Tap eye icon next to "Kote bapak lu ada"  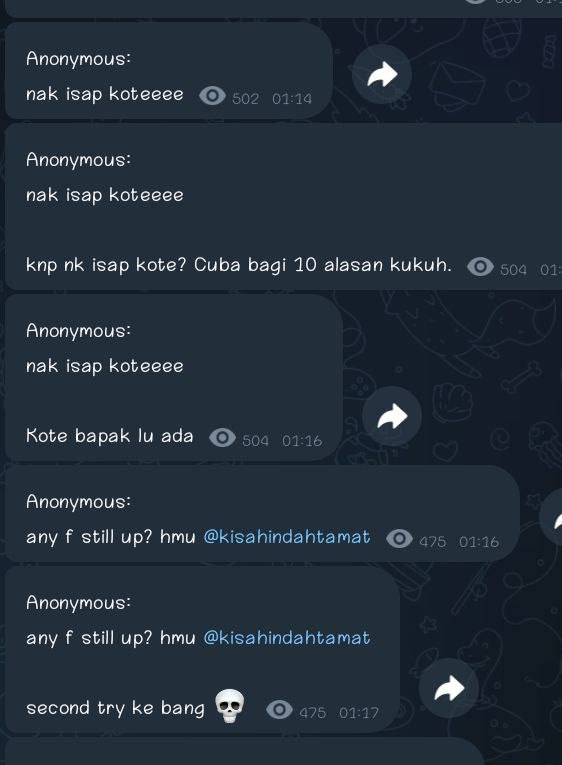pyautogui.click(x=222, y=438)
